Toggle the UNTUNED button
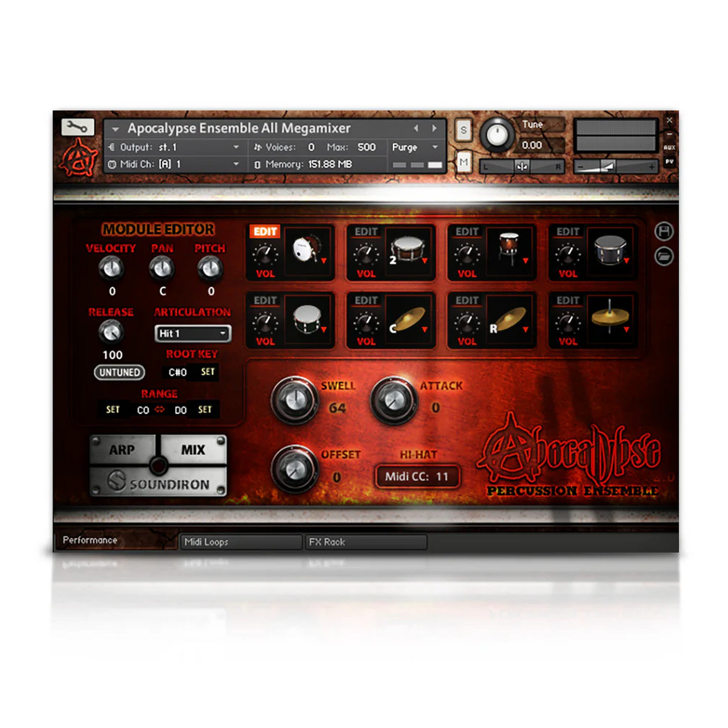The height and width of the screenshot is (728, 728). [119, 372]
